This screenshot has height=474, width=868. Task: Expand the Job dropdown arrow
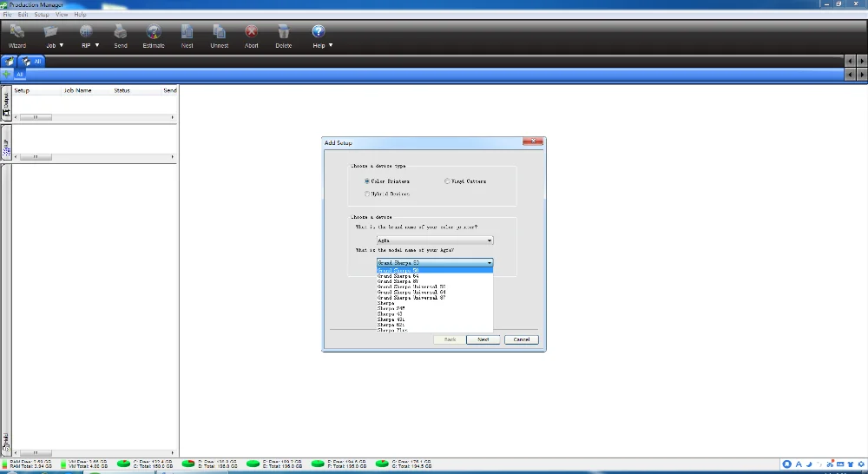[62, 45]
